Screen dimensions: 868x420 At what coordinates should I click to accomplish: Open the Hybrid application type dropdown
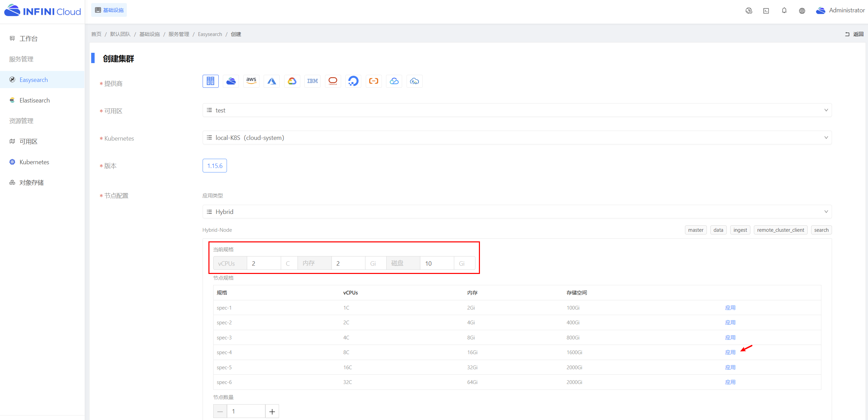click(x=517, y=212)
